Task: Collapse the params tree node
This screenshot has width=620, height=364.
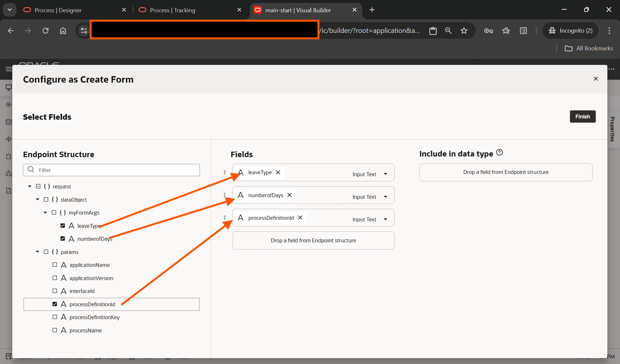Action: pos(37,252)
